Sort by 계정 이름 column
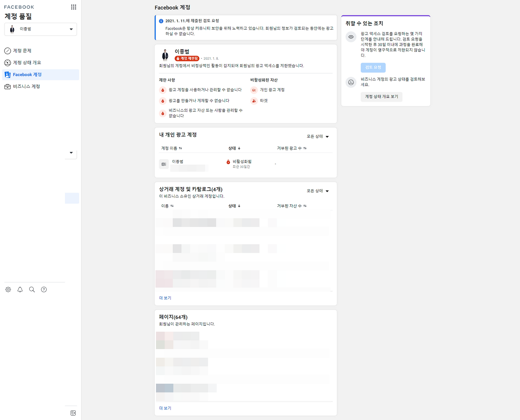Viewport: 520px width, 420px height. tap(171, 148)
